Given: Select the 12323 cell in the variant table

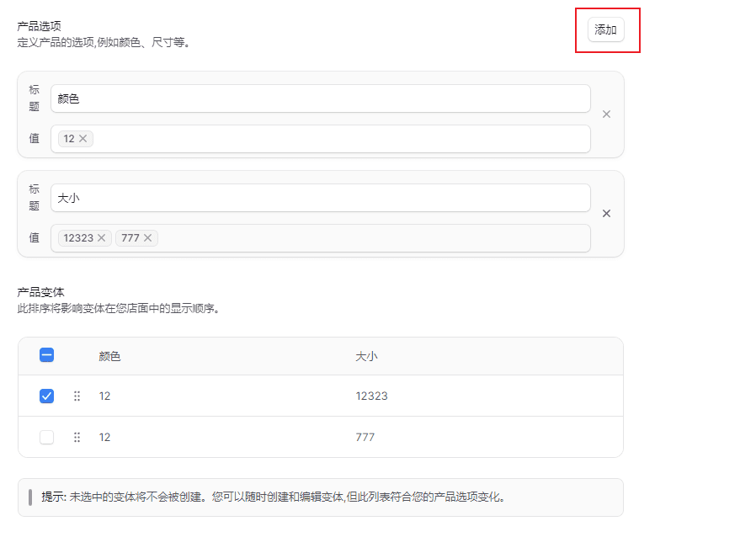Looking at the screenshot, I should click(374, 396).
